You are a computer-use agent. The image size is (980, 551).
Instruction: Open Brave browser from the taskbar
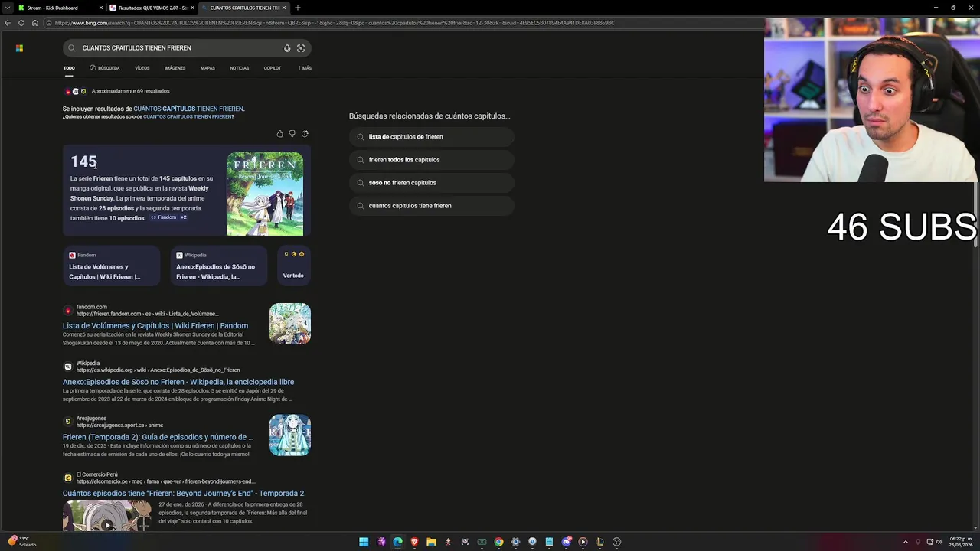coord(414,542)
